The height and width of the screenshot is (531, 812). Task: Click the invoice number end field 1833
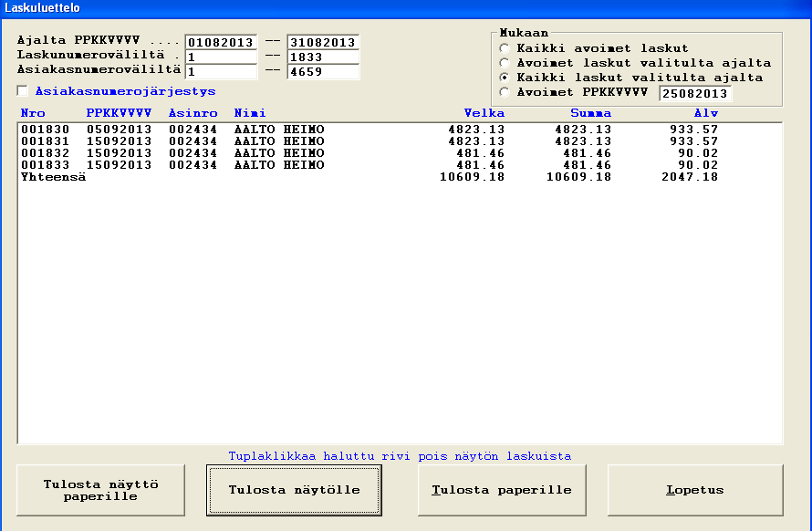[x=323, y=57]
